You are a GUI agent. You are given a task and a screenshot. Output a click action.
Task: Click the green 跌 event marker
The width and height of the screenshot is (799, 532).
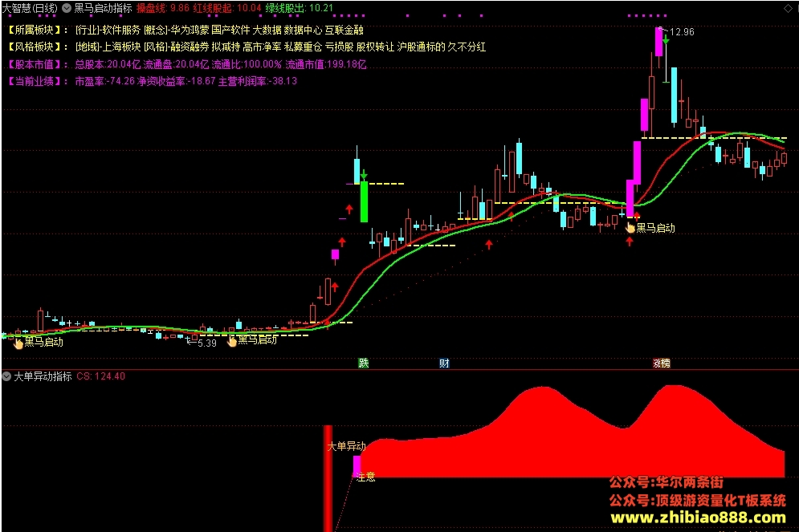[363, 363]
